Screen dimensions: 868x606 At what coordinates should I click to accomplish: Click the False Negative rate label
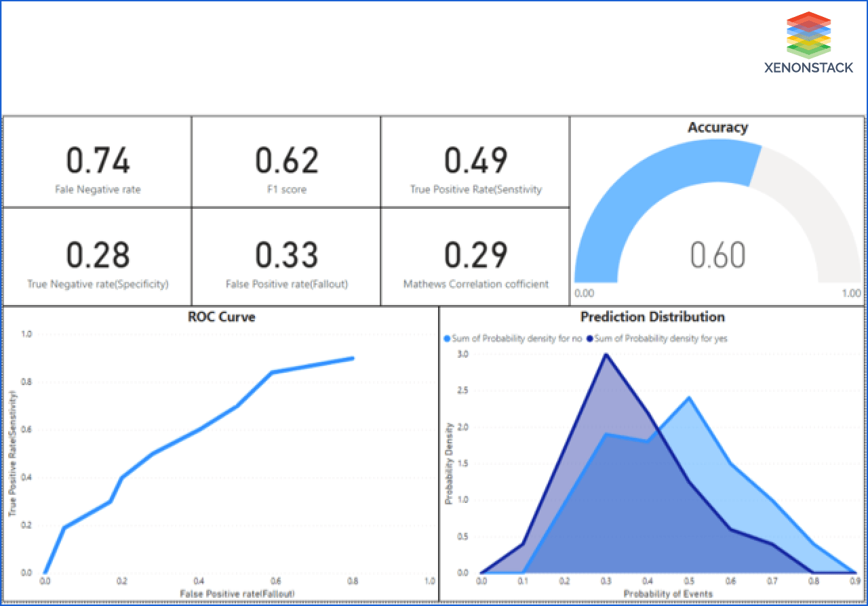click(x=98, y=190)
